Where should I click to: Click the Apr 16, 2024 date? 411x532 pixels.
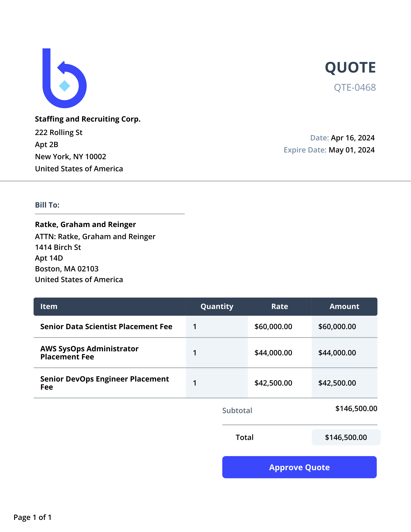click(353, 138)
